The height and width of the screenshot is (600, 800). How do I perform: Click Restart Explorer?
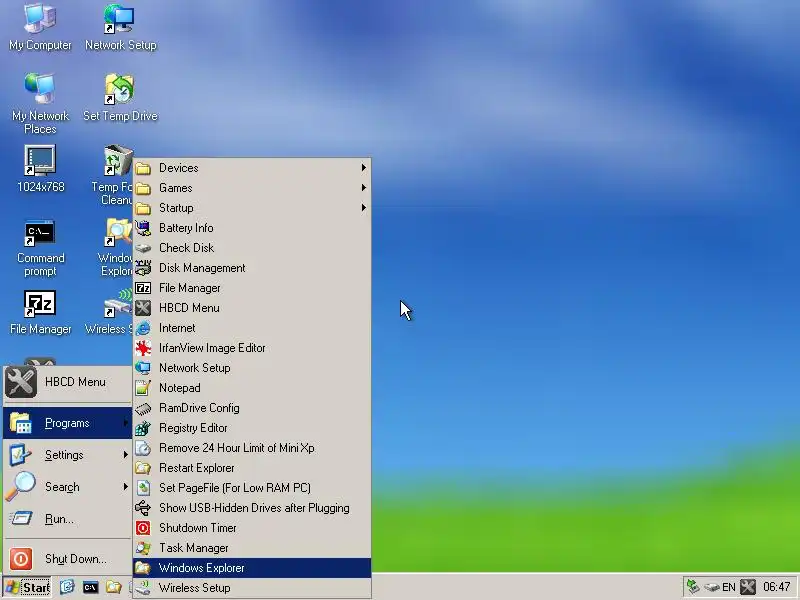point(252,468)
